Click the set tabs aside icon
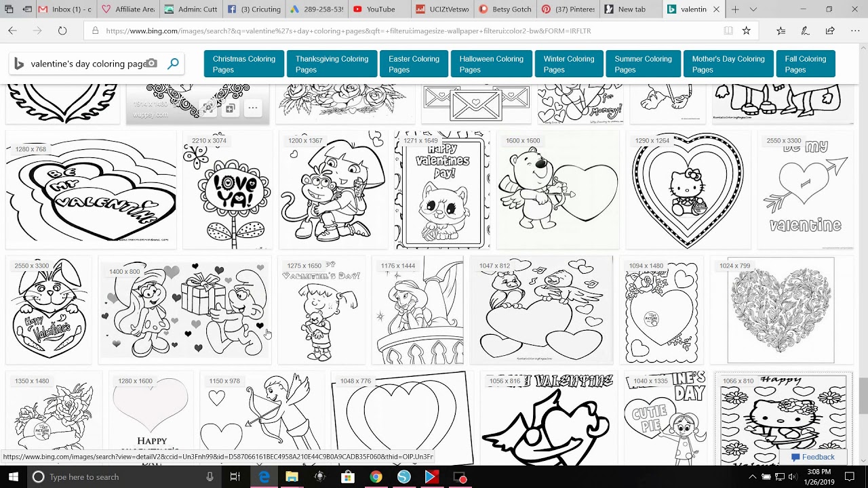 pos(27,9)
